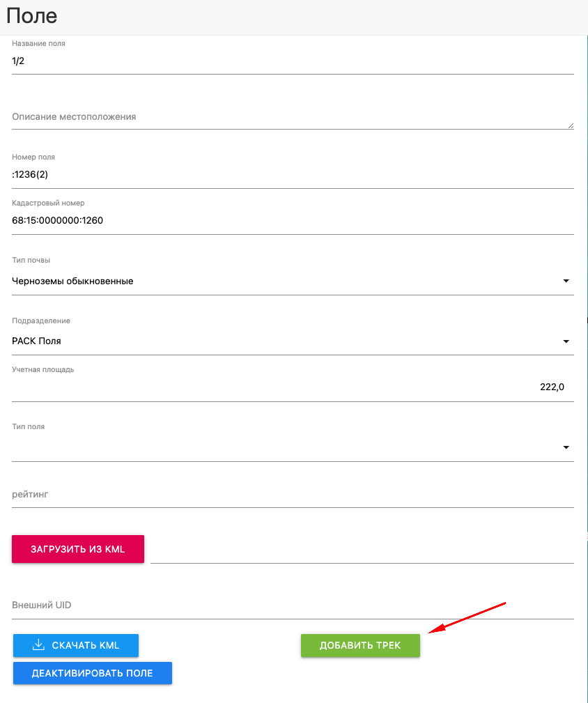Image resolution: width=588 pixels, height=703 pixels.
Task: Click the РАСК Поля division value
Action: (x=37, y=341)
